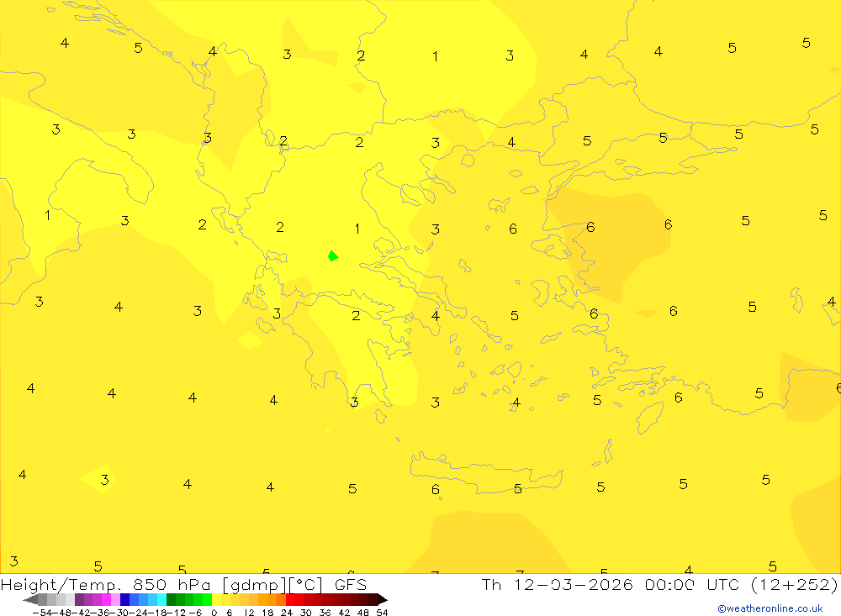The height and width of the screenshot is (616, 841).
Task: Click the forecast offset '(12+252)' text
Action: [794, 585]
